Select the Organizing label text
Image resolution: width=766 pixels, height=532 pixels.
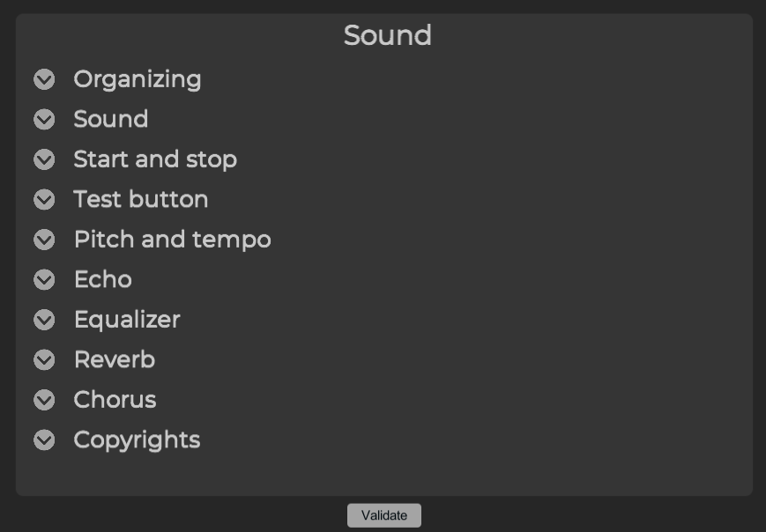pyautogui.click(x=138, y=79)
